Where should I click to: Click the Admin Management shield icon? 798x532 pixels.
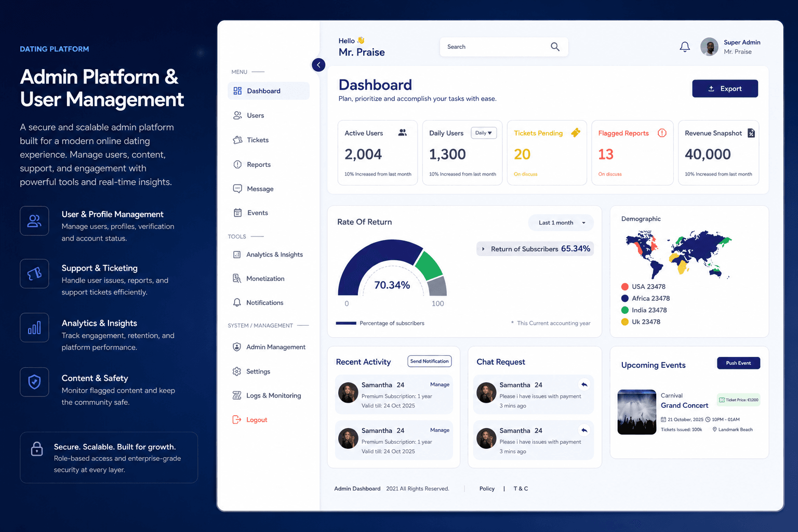237,347
